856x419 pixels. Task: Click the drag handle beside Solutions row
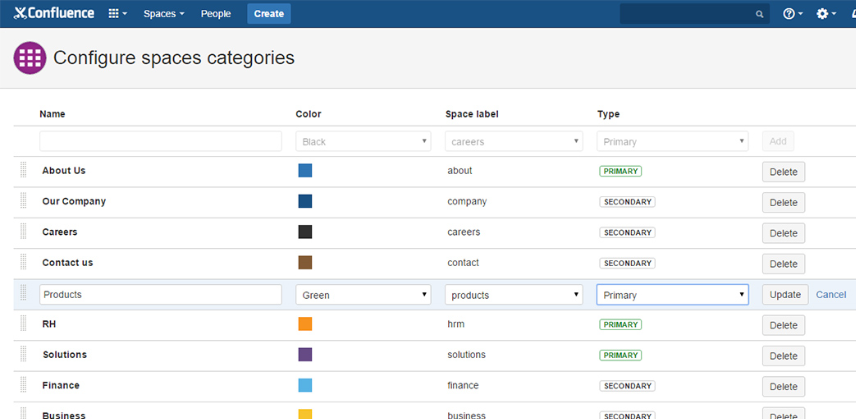(x=24, y=355)
